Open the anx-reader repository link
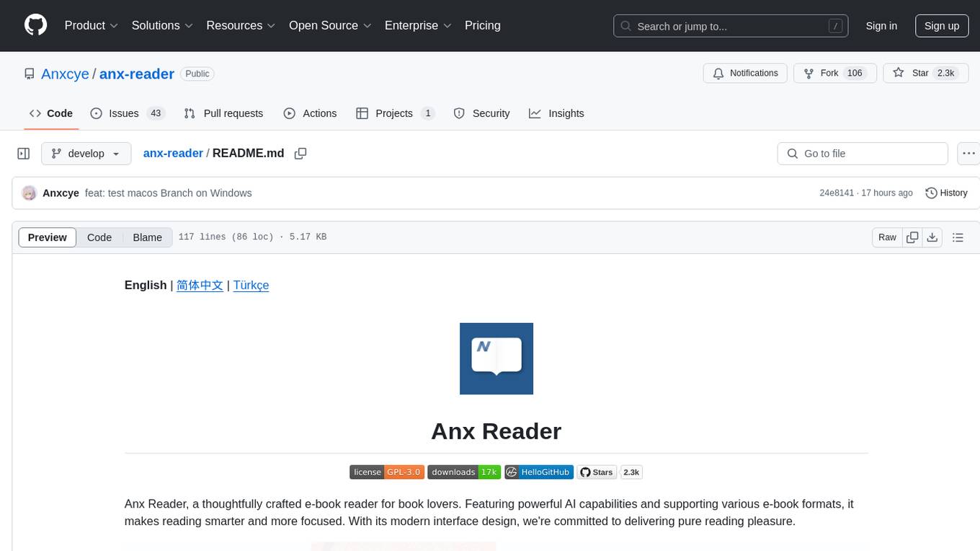The image size is (980, 551). (137, 74)
